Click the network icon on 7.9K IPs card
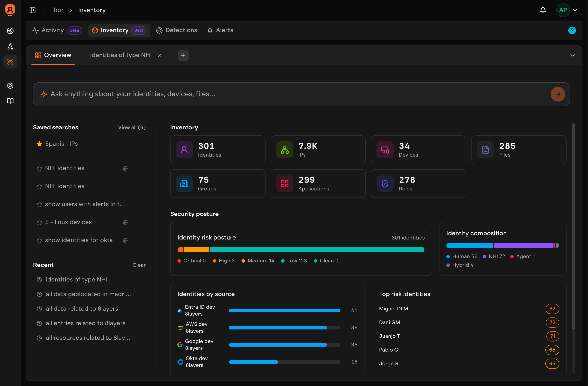588x386 pixels. coord(285,150)
